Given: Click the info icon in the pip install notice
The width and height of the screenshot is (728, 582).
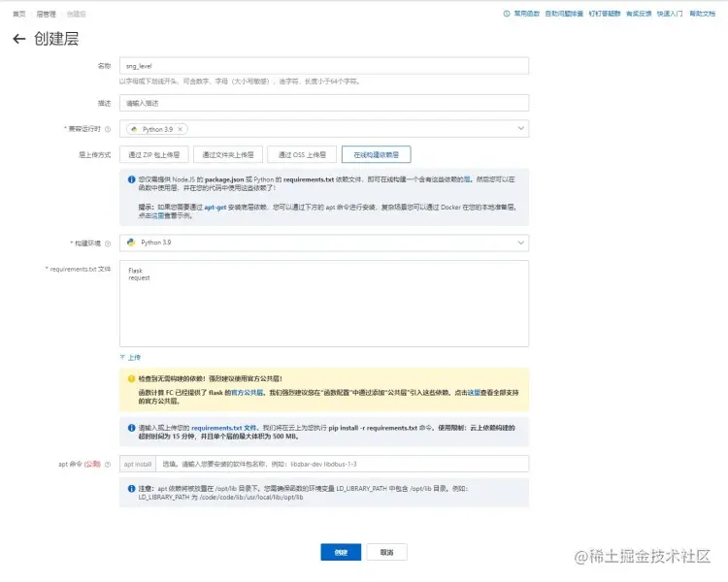Looking at the screenshot, I should click(x=131, y=428).
